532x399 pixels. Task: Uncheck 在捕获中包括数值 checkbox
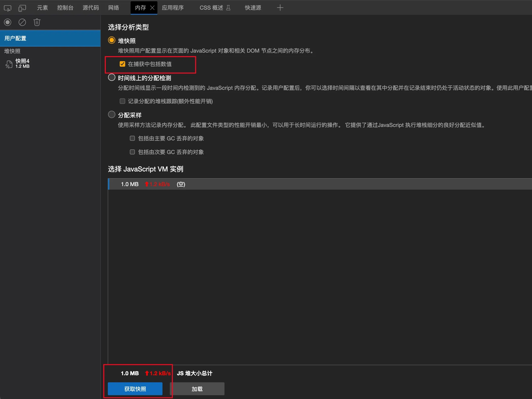[x=122, y=64]
